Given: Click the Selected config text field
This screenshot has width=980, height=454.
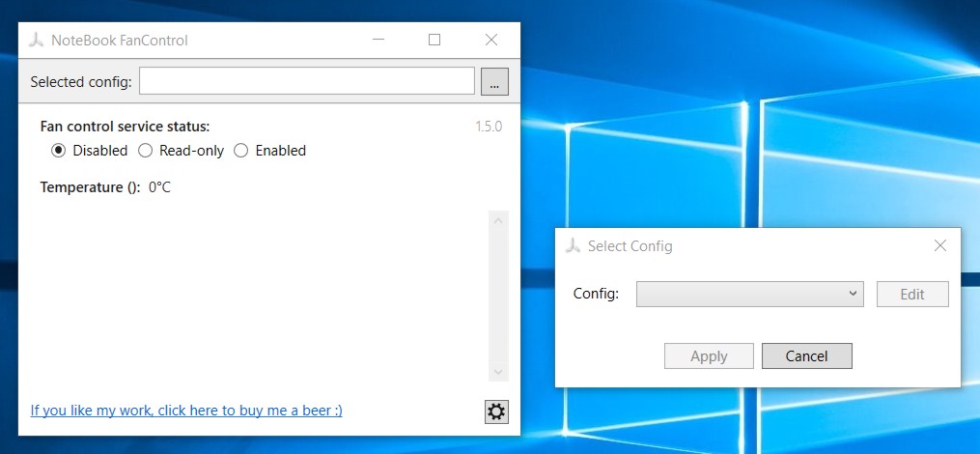Looking at the screenshot, I should click(307, 81).
